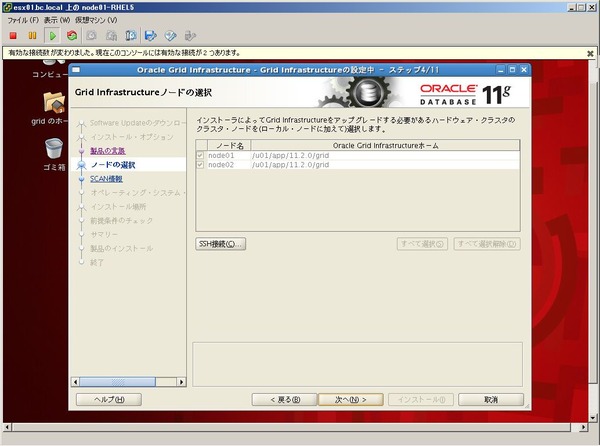
Task: Click disabled インストール(I) button
Action: click(x=421, y=400)
